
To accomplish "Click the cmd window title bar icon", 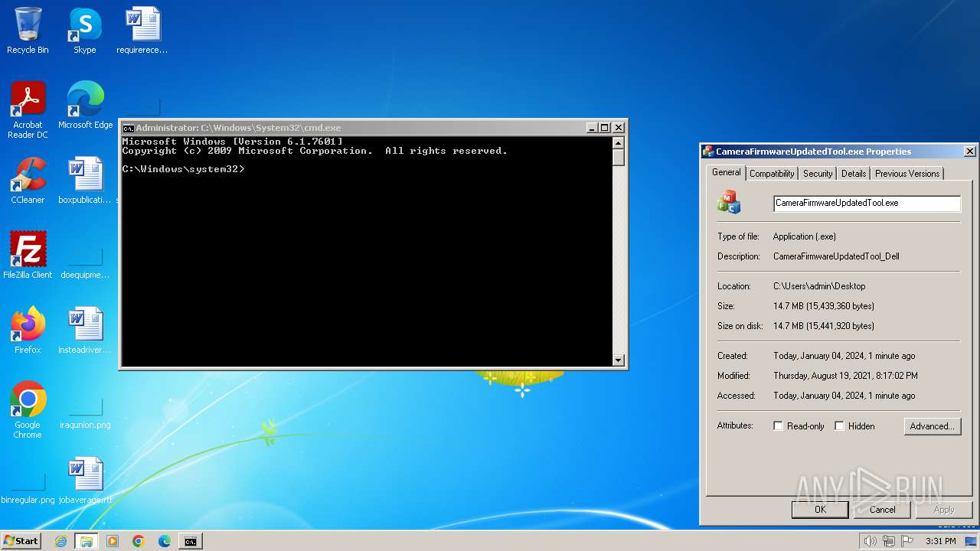I will click(x=129, y=128).
